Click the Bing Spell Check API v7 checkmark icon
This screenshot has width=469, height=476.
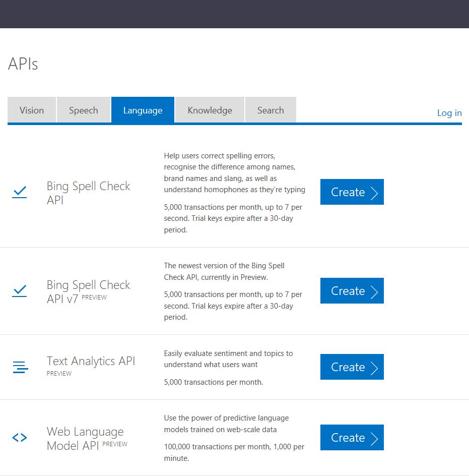[x=20, y=291]
